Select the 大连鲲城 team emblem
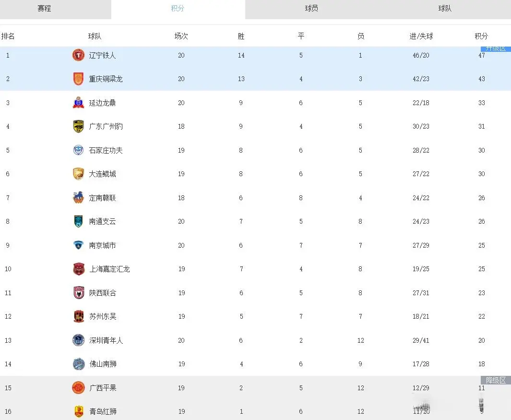The image size is (511, 420). [x=78, y=174]
